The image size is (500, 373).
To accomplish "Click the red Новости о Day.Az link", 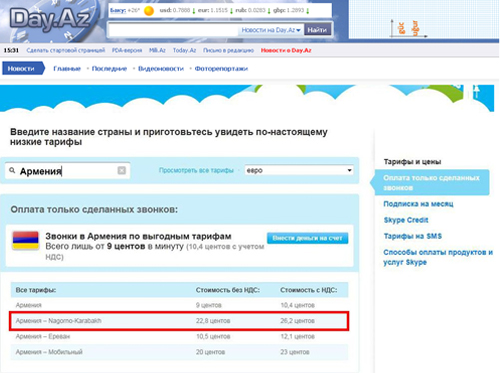I will [x=286, y=50].
